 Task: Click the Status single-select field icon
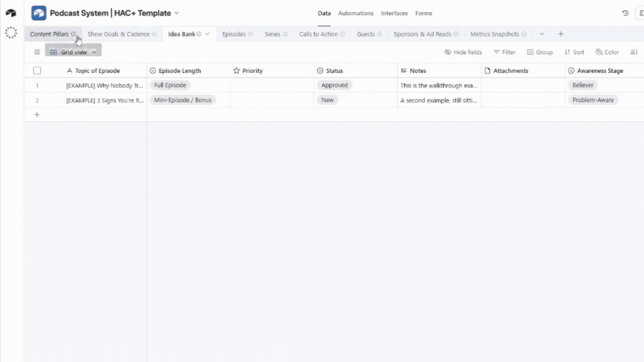[320, 71]
